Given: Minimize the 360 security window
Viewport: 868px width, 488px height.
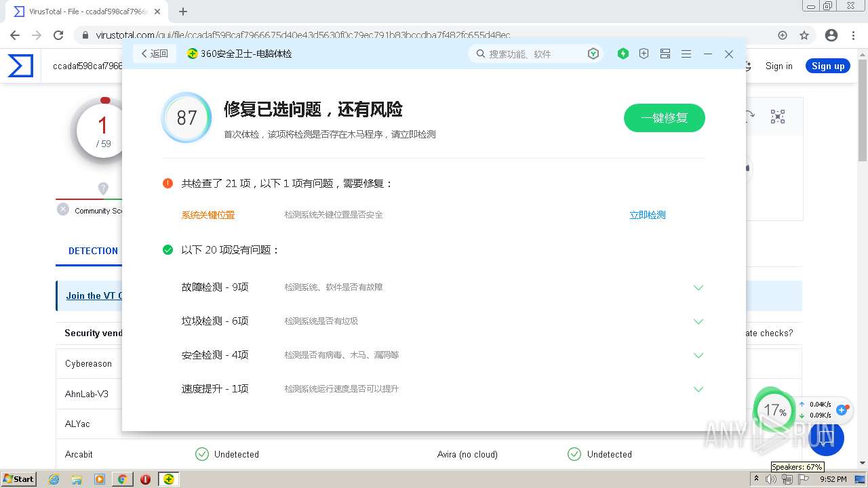Looking at the screenshot, I should 708,54.
